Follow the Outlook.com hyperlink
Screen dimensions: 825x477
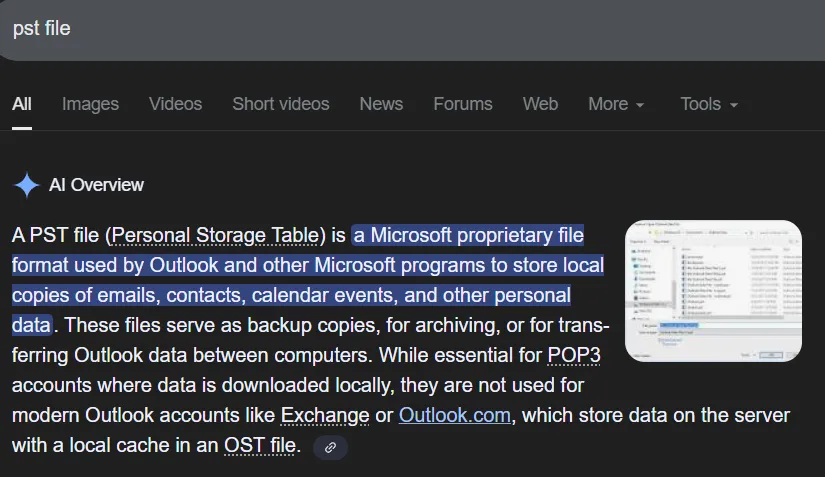[454, 415]
